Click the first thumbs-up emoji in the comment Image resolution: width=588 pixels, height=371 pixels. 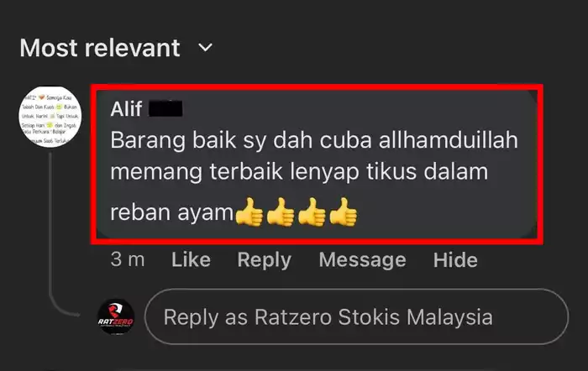pos(249,212)
